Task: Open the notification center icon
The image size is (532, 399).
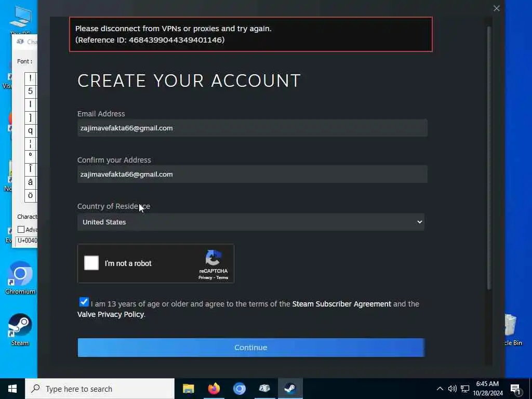Action: pyautogui.click(x=516, y=389)
